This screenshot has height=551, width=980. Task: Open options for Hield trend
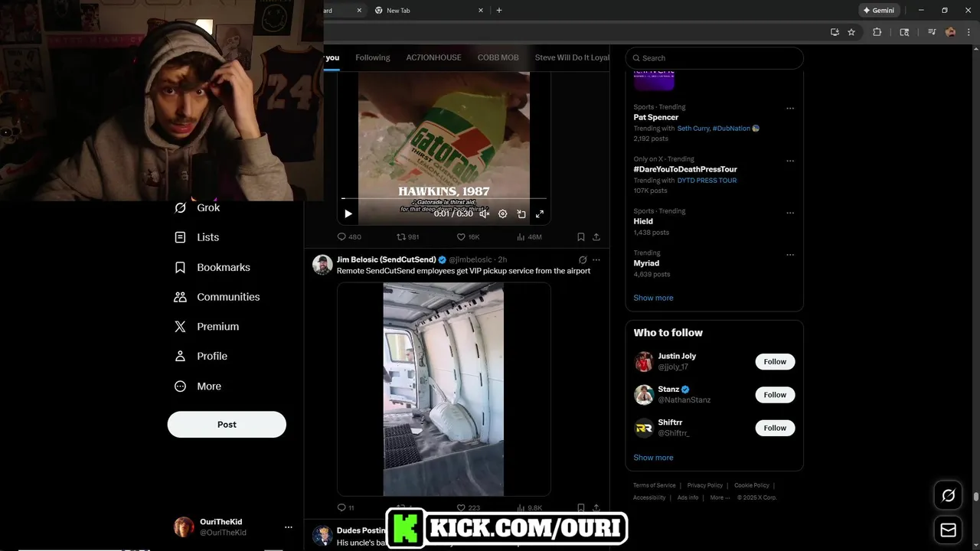coord(790,213)
